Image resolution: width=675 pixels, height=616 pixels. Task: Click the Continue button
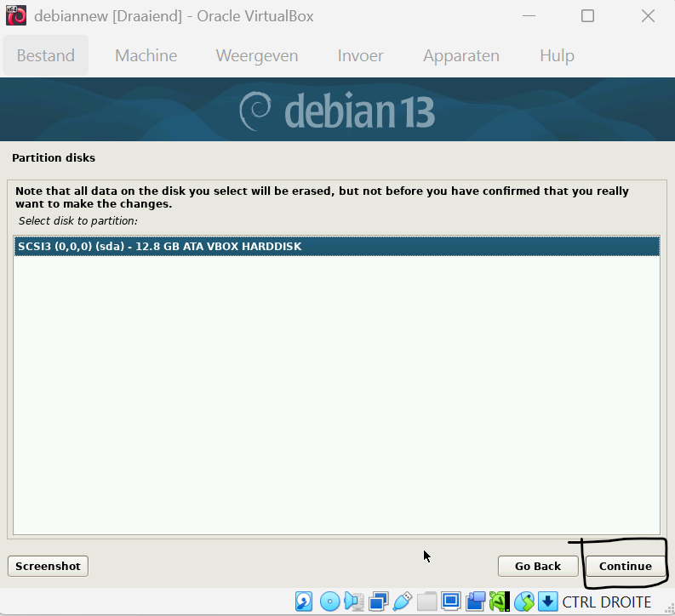click(625, 566)
